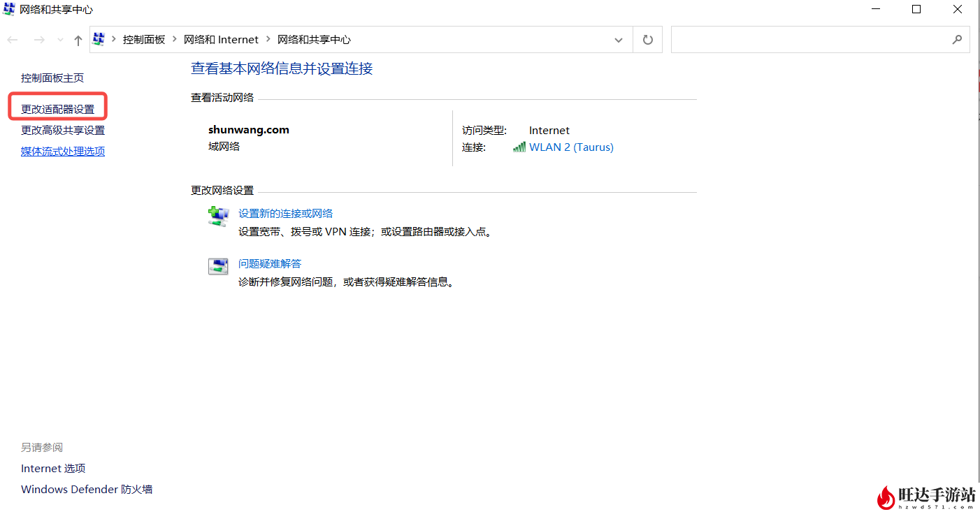The width and height of the screenshot is (980, 512).
Task: Select shunwang.com network name text
Action: [x=249, y=129]
